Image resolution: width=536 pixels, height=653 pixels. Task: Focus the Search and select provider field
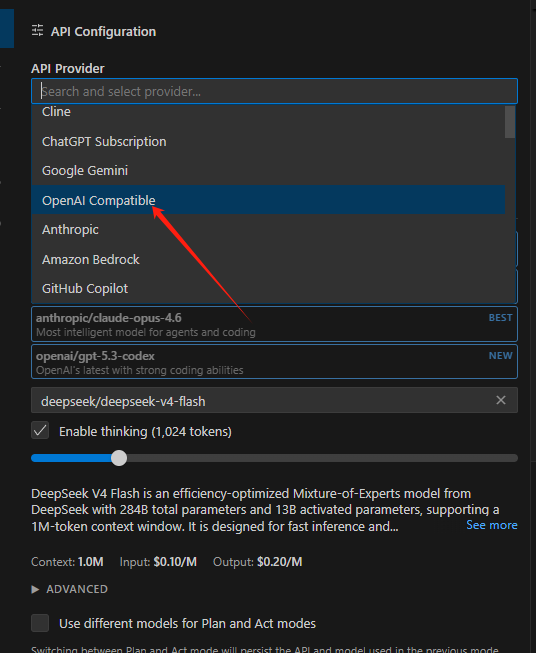[274, 91]
